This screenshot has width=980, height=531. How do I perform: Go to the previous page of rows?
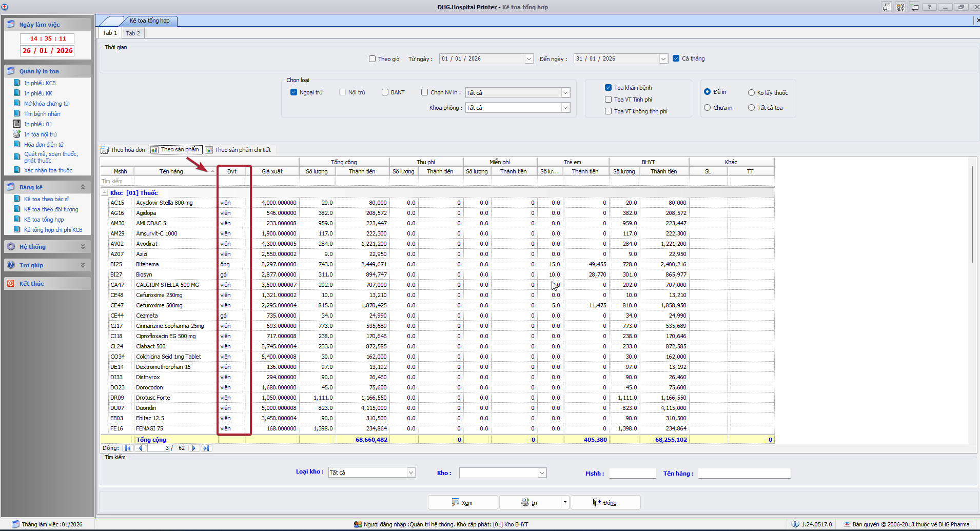(140, 448)
